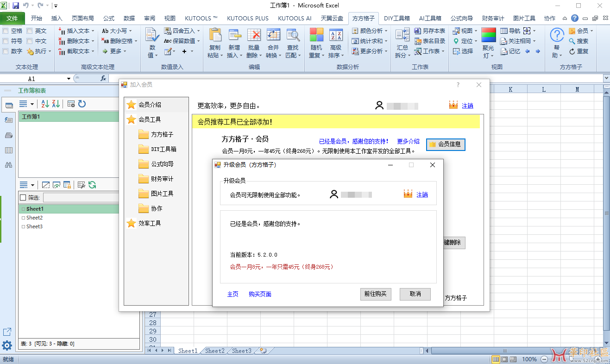Click the 会员信息 button
This screenshot has width=610, height=364.
coord(446,144)
